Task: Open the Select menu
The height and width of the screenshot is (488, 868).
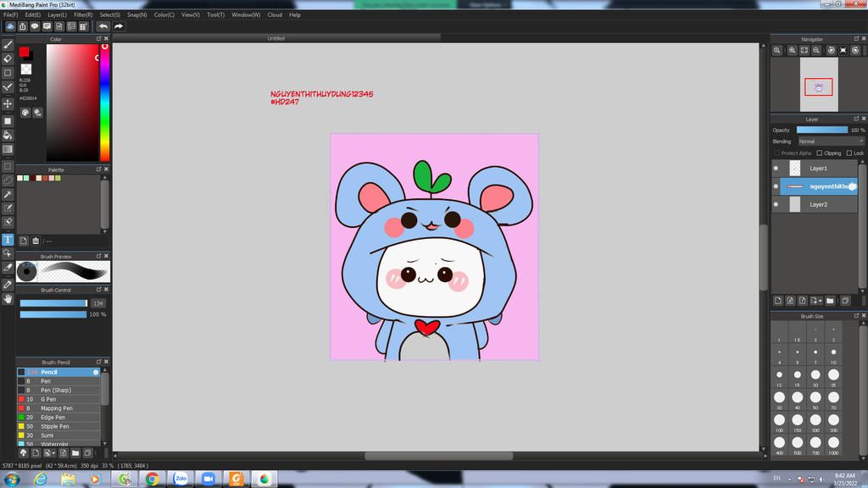Action: coord(109,15)
